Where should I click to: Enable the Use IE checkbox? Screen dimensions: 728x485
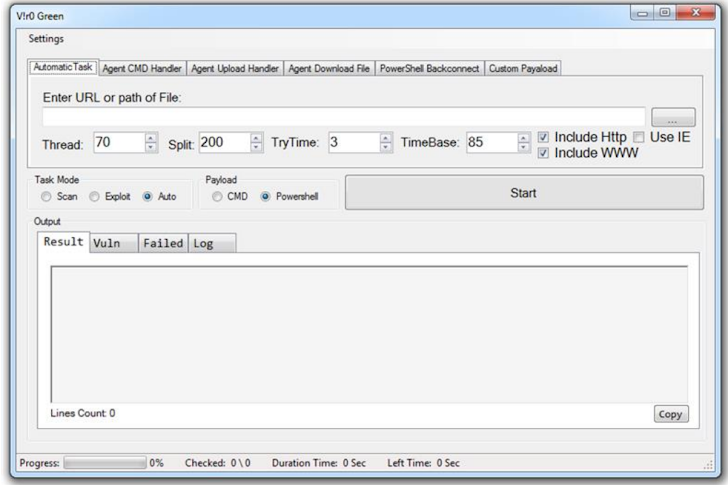click(639, 136)
